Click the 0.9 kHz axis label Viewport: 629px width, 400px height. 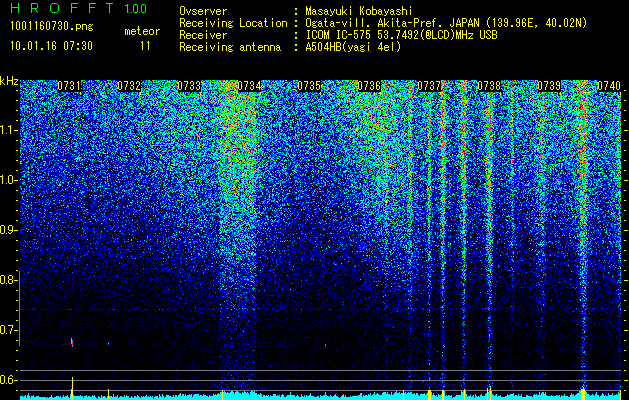7,230
